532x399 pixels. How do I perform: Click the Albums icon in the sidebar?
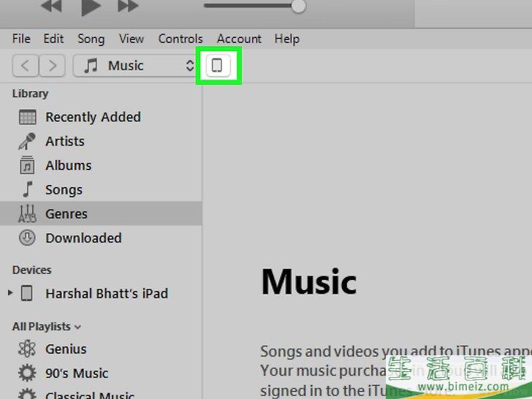tap(27, 165)
